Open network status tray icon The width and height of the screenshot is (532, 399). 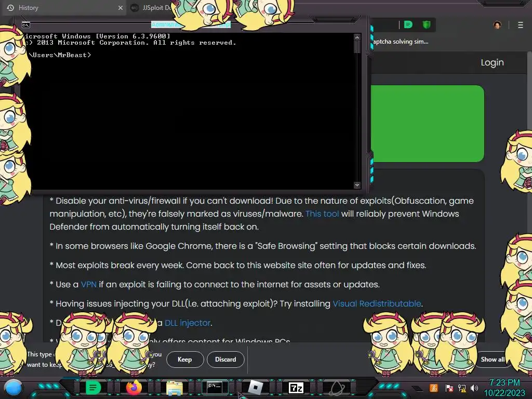point(462,388)
